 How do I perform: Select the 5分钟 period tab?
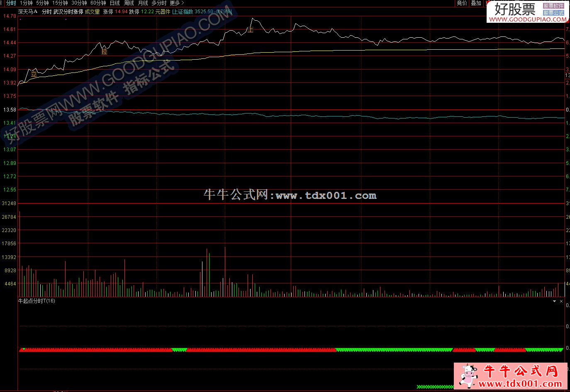42,3
